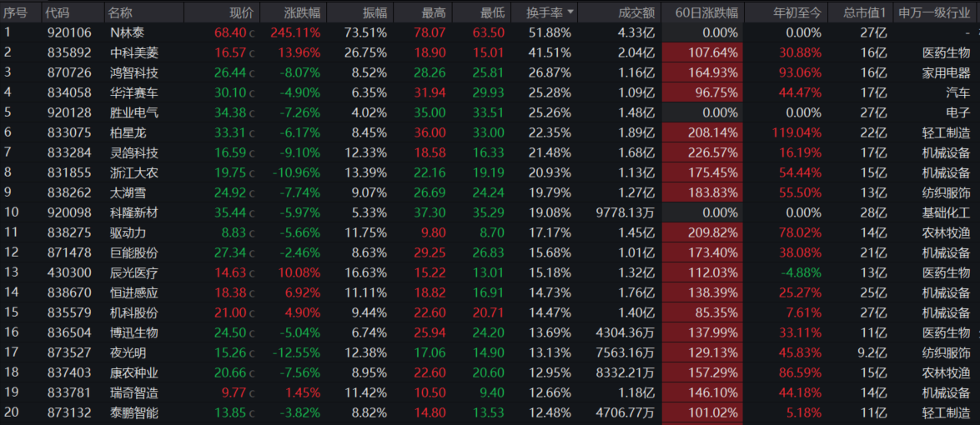Click stock code 834058
980x425 pixels.
(69, 93)
